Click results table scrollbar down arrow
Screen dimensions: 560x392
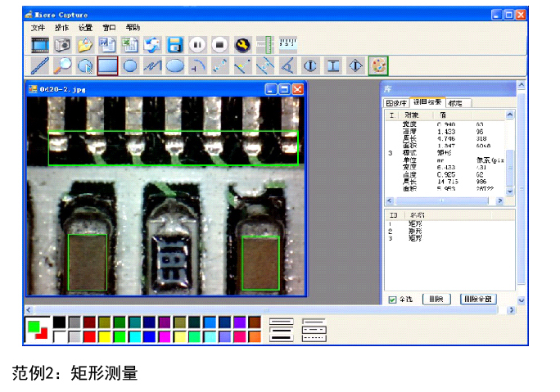[x=509, y=191]
